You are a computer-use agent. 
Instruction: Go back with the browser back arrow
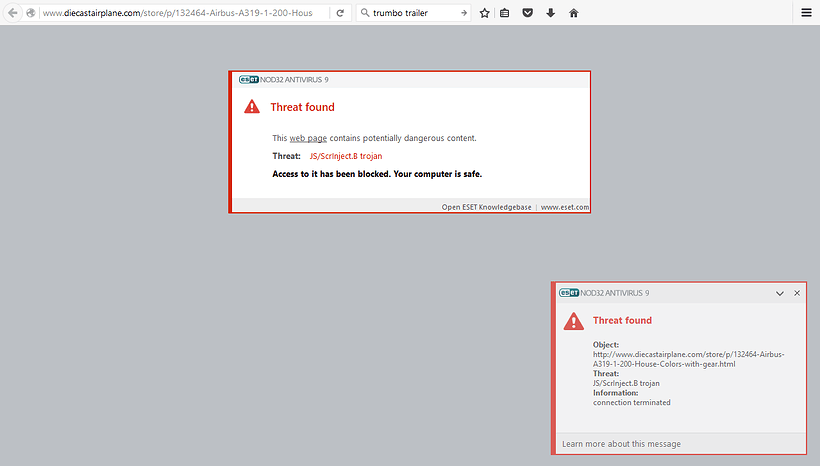pyautogui.click(x=13, y=13)
